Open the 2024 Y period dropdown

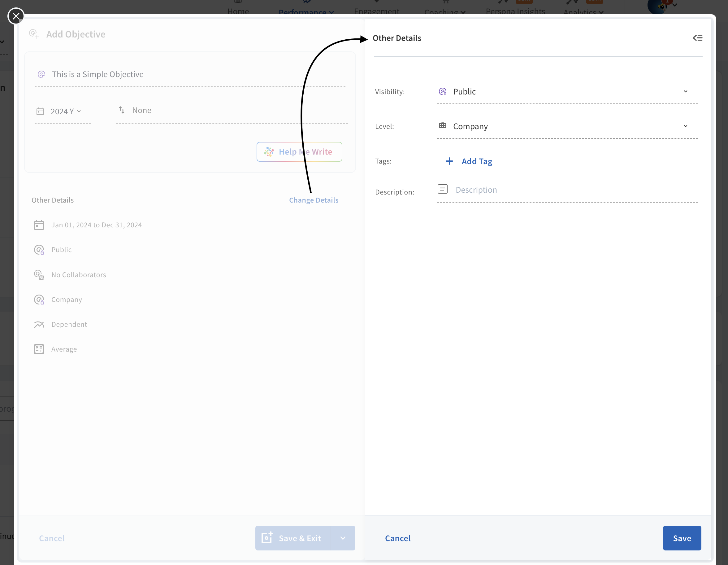click(65, 112)
